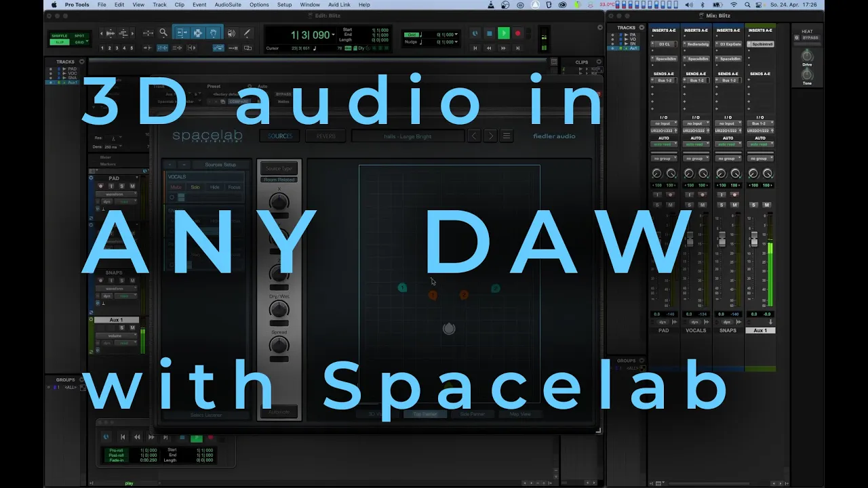868x488 pixels.
Task: Click Return to Zero in the Edit transport
Action: (475, 48)
